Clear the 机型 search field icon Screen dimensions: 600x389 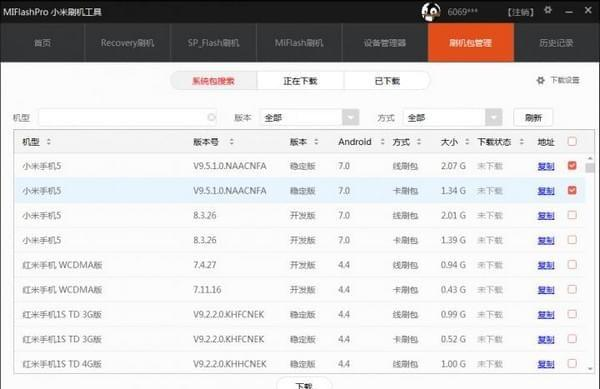coord(211,117)
